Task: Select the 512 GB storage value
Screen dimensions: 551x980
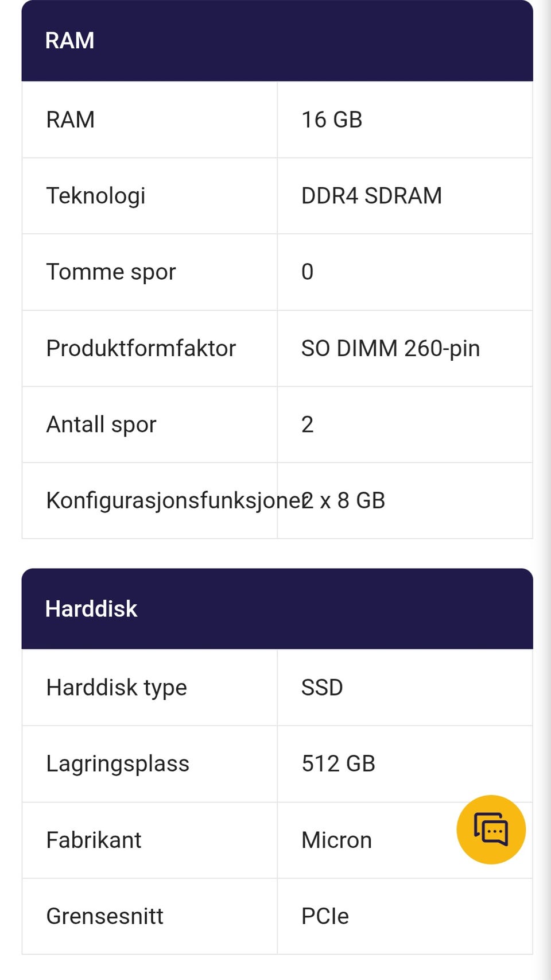Action: coord(338,764)
